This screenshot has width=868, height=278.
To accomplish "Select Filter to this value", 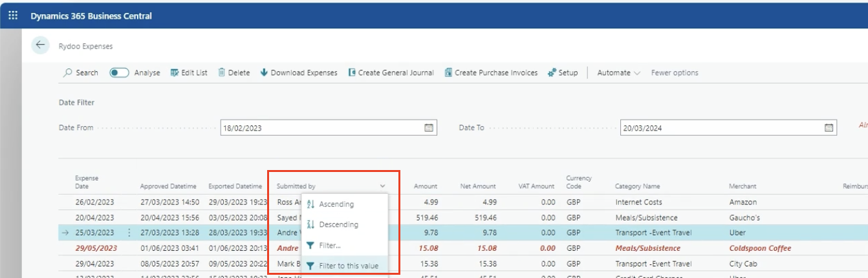I will (345, 266).
